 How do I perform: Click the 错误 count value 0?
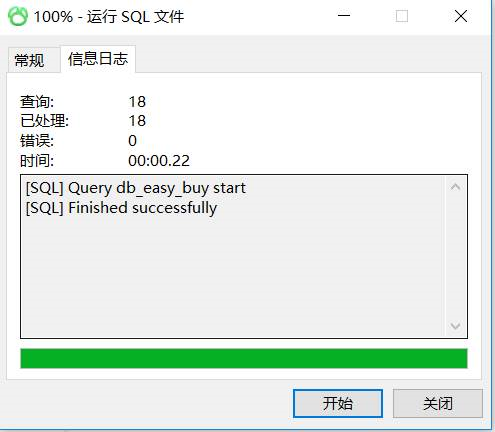tap(132, 141)
